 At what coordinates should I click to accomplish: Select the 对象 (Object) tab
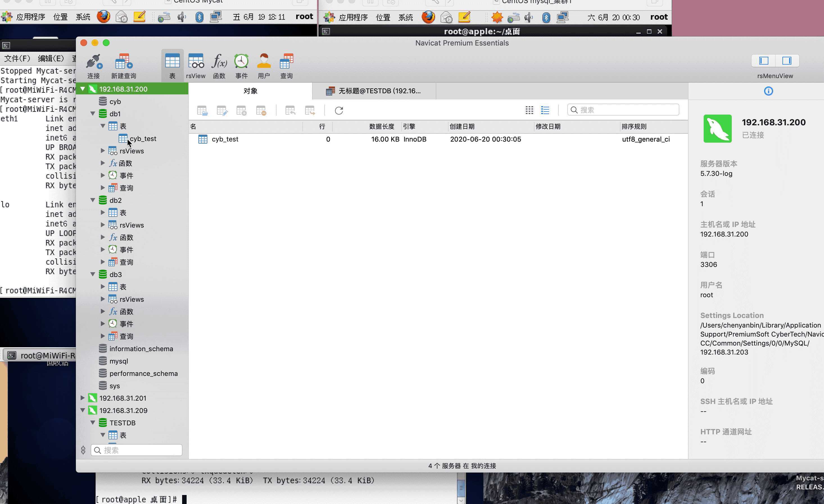[x=250, y=90]
